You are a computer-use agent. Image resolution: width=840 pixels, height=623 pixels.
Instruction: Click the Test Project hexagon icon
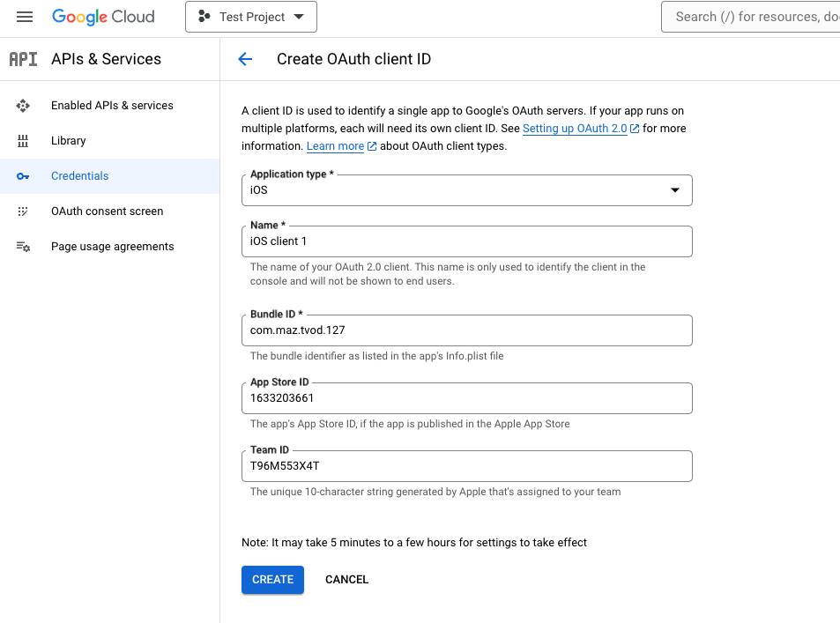[204, 17]
